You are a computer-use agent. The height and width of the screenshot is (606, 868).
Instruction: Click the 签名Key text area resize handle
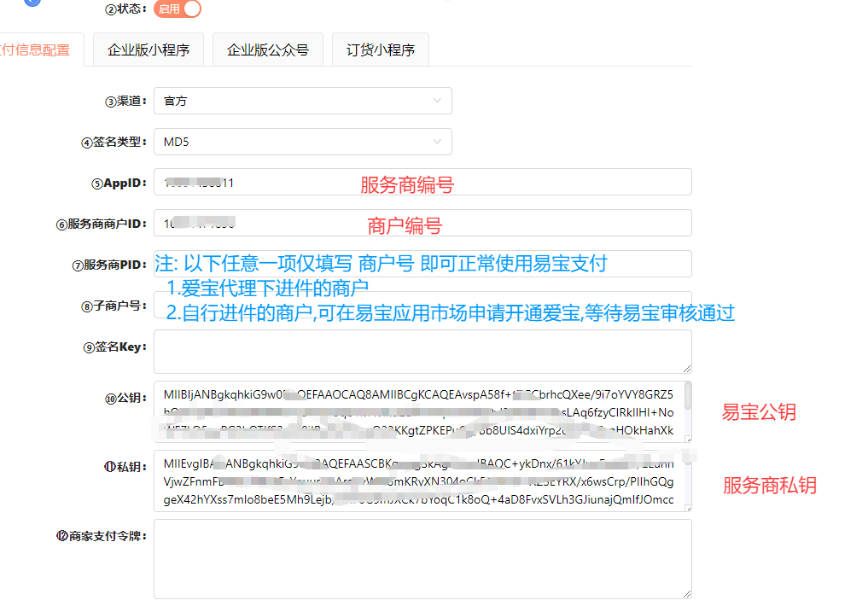tap(687, 369)
